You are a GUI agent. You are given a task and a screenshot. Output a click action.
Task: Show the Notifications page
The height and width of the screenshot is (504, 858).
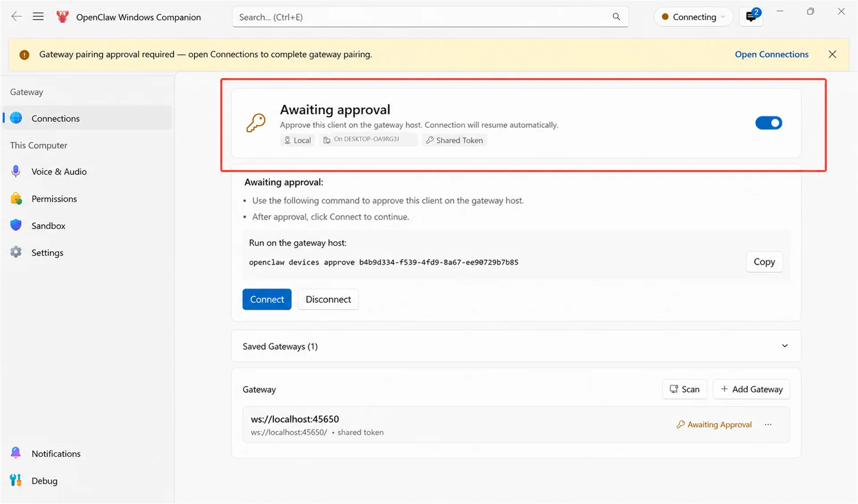click(x=87, y=454)
